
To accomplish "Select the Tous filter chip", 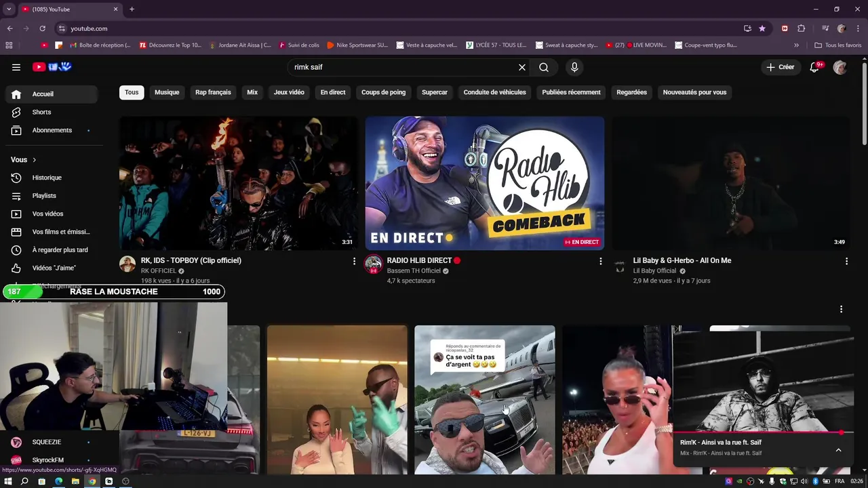I will click(132, 92).
